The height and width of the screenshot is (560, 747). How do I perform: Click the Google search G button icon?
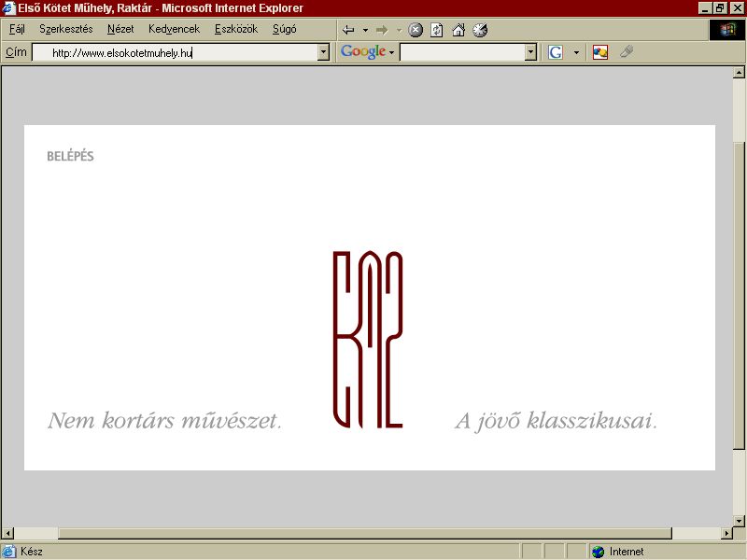coord(556,52)
